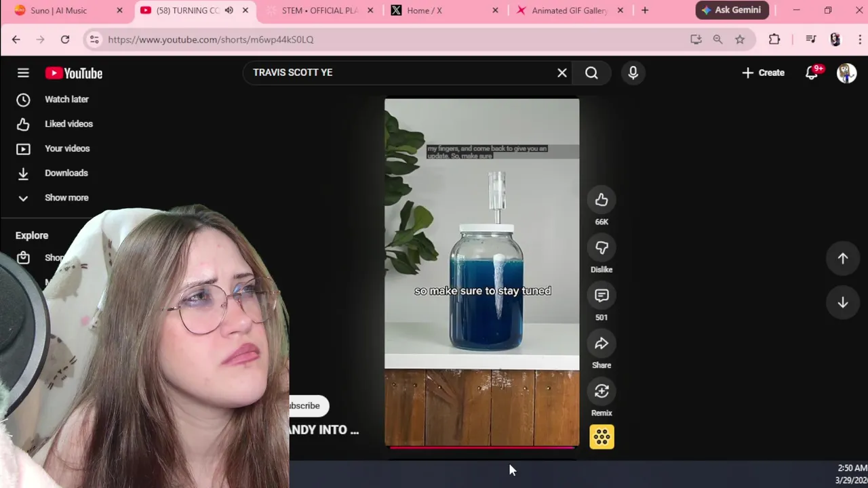Remix this Short
This screenshot has height=488, width=868.
pos(601,391)
